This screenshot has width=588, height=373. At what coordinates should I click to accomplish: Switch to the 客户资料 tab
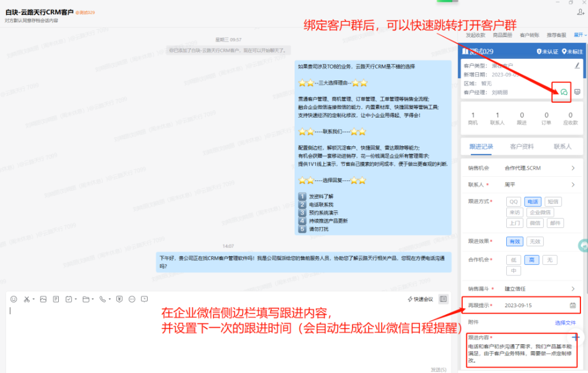522,146
